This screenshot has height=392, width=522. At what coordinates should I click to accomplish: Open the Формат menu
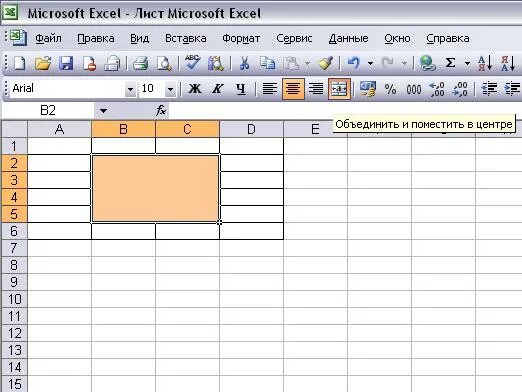coord(241,38)
